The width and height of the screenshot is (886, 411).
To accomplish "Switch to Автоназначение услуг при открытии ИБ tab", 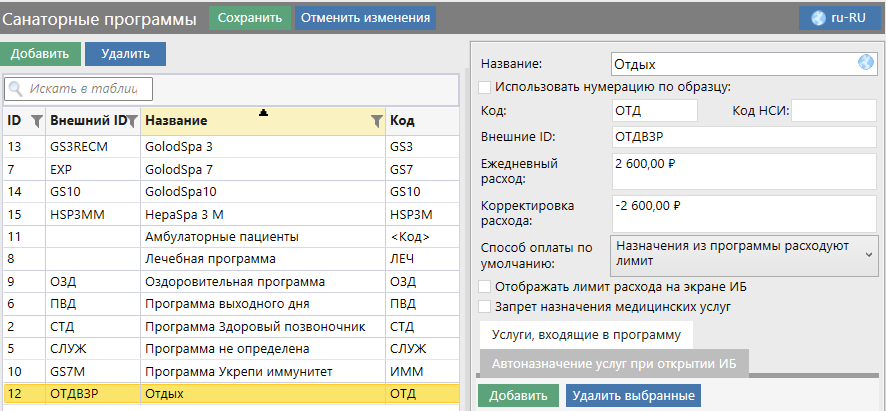I will click(x=613, y=363).
